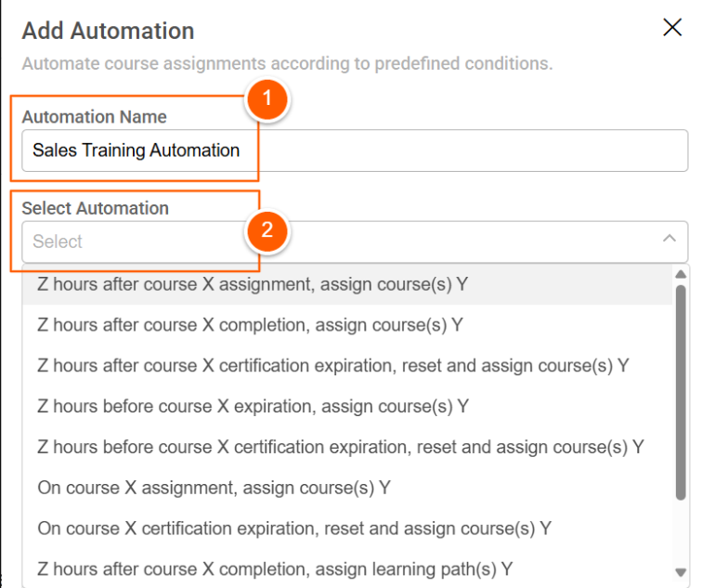Choose 'Z hours before course X expiration, assign course(s) Y'
Image resolution: width=702 pixels, height=588 pixels.
click(x=347, y=407)
